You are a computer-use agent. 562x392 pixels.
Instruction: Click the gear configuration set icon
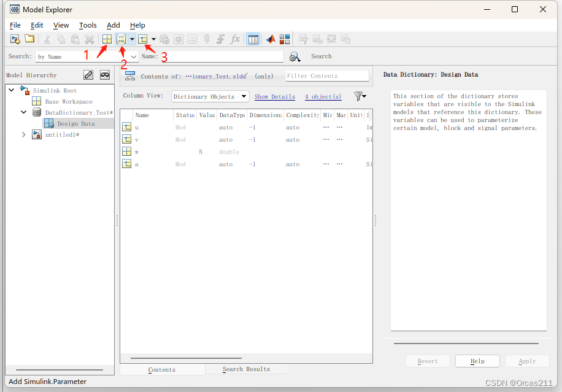tap(164, 39)
